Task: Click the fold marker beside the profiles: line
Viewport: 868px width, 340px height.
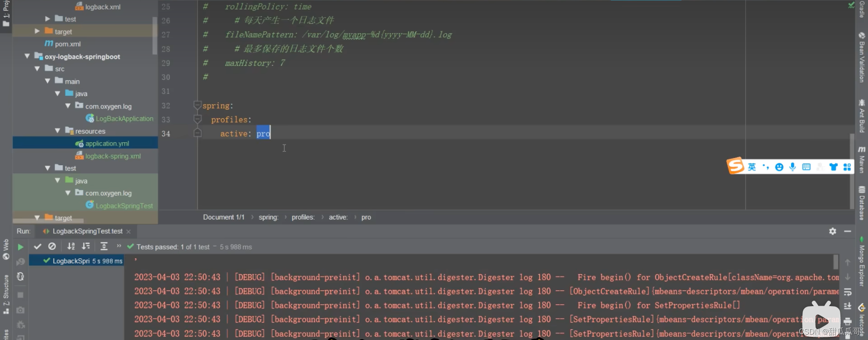Action: [x=197, y=120]
